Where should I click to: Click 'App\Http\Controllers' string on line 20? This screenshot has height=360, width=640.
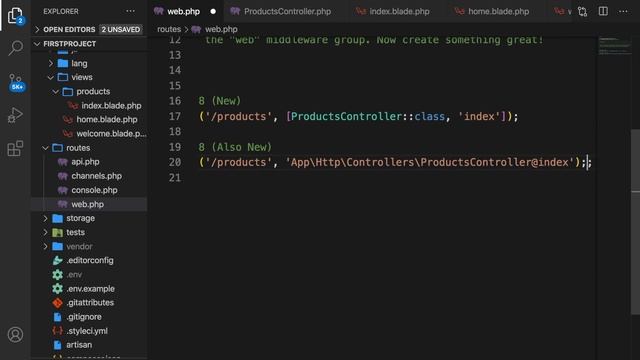coord(352,162)
